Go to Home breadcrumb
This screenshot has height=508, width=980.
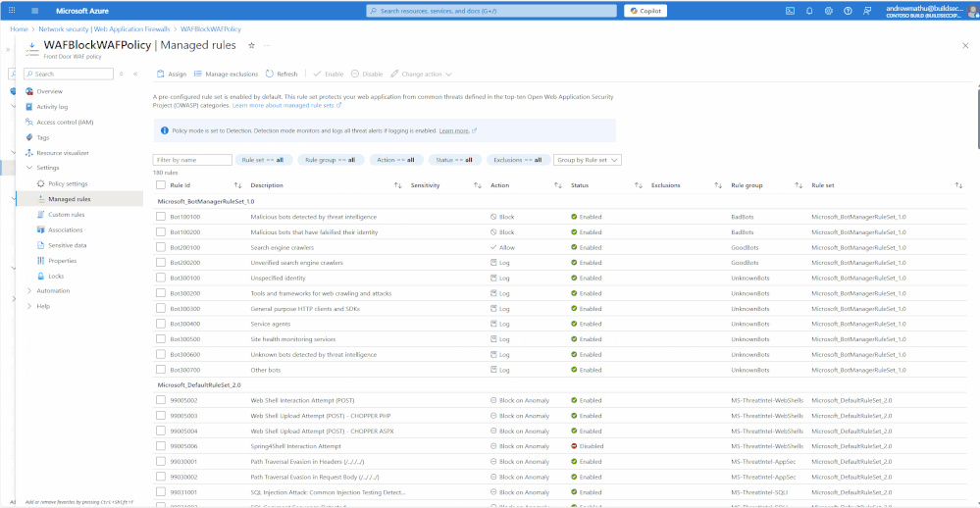[x=19, y=29]
